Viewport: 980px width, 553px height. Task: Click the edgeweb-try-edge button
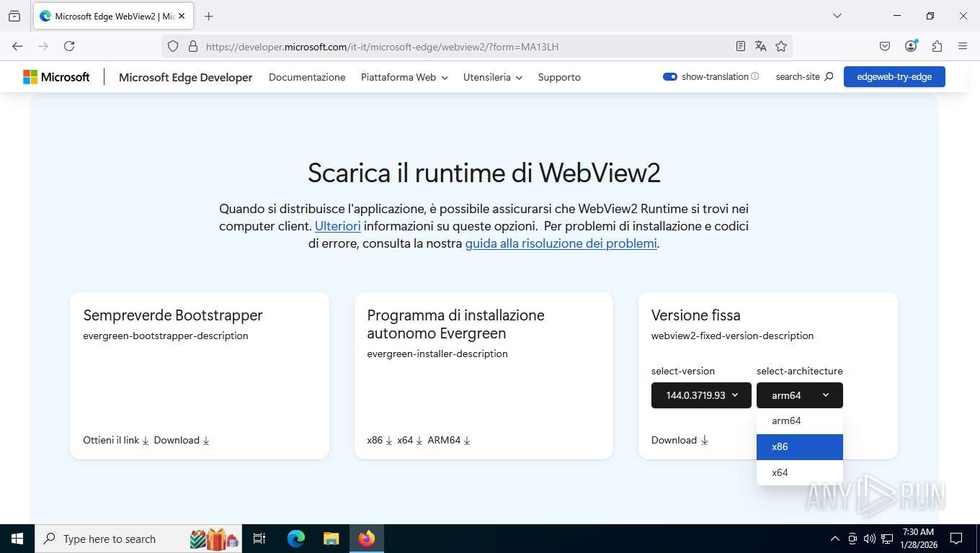(894, 77)
